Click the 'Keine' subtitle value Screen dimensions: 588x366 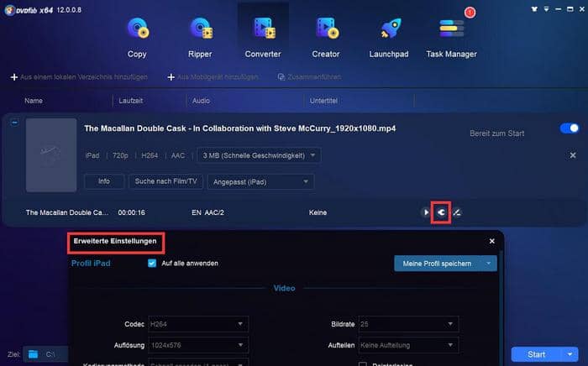[318, 212]
